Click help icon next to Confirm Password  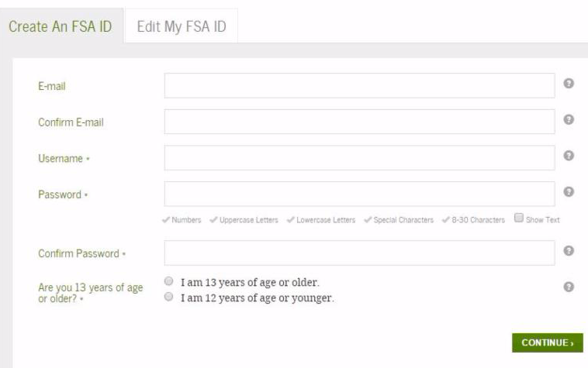point(568,250)
